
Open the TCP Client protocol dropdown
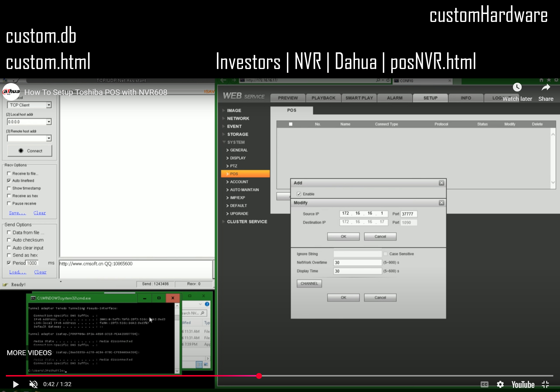[49, 105]
